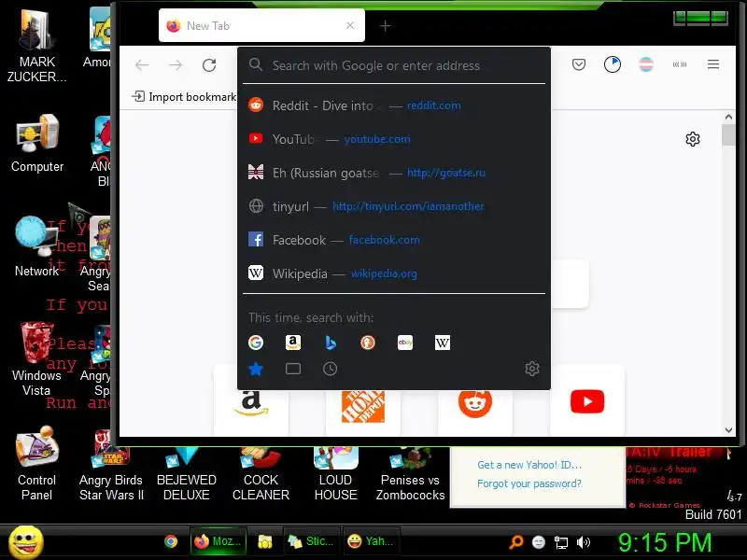
Task: Click the volume speaker tray icon
Action: coord(583,542)
